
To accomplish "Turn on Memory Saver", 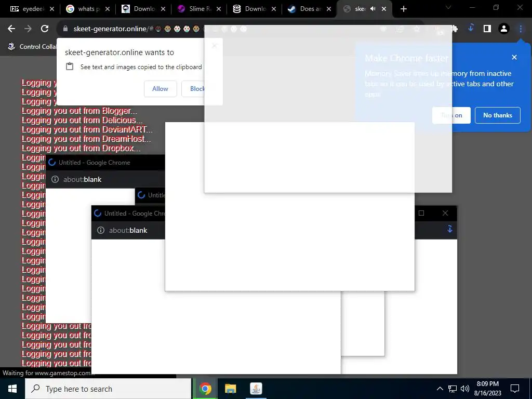I will click(x=451, y=115).
